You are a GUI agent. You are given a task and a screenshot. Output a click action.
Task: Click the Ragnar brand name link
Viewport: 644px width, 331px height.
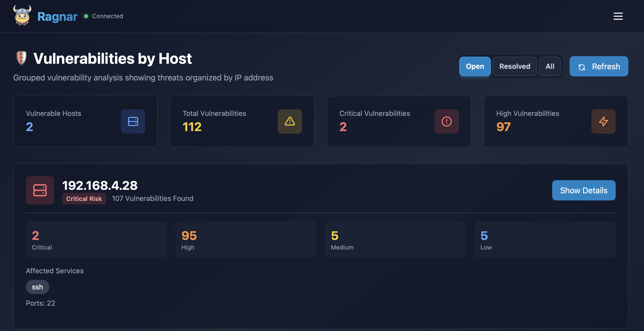[x=57, y=17]
